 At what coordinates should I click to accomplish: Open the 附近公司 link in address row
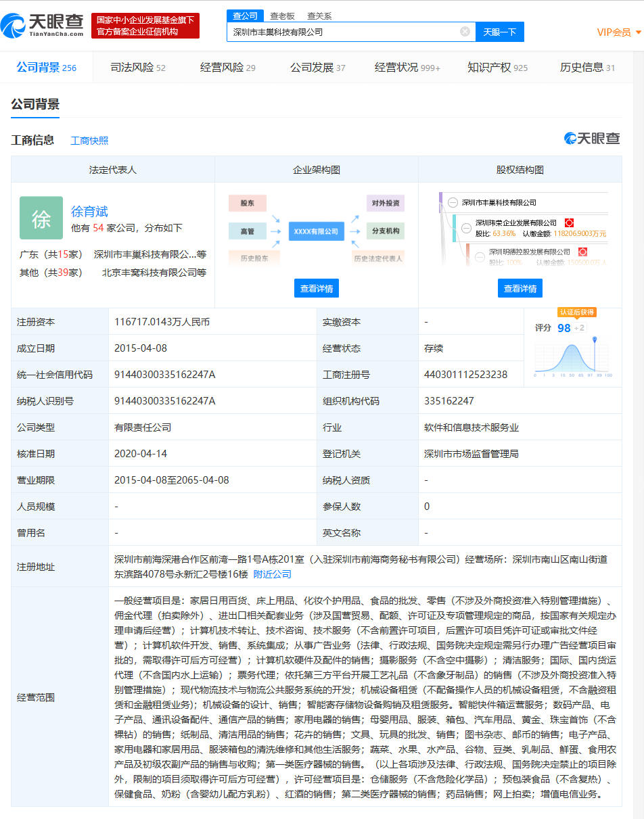(272, 574)
